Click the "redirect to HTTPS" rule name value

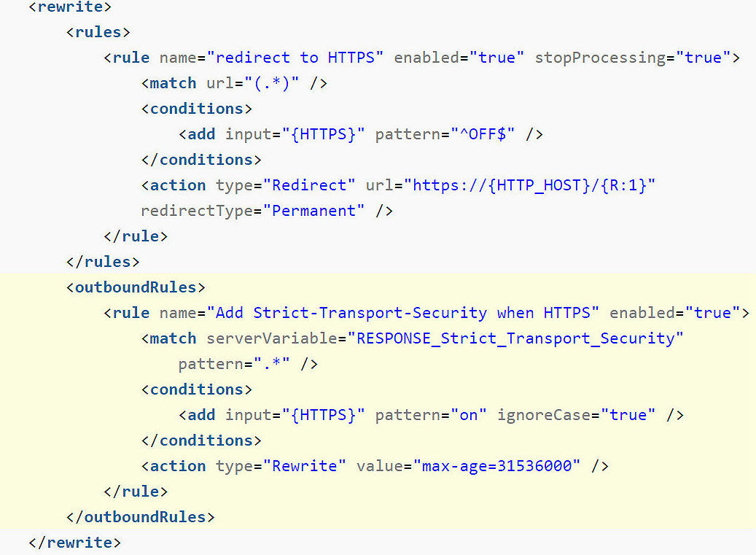295,58
